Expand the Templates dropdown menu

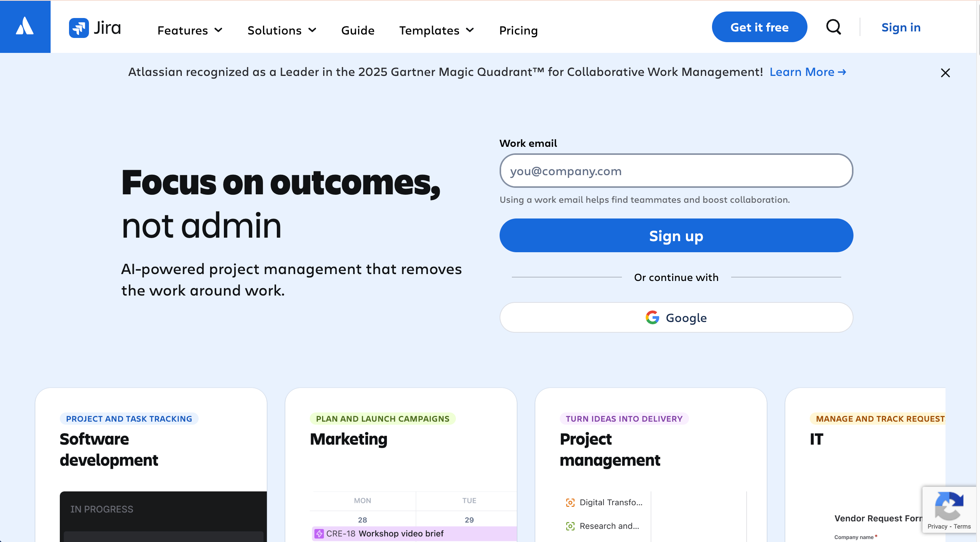(436, 30)
